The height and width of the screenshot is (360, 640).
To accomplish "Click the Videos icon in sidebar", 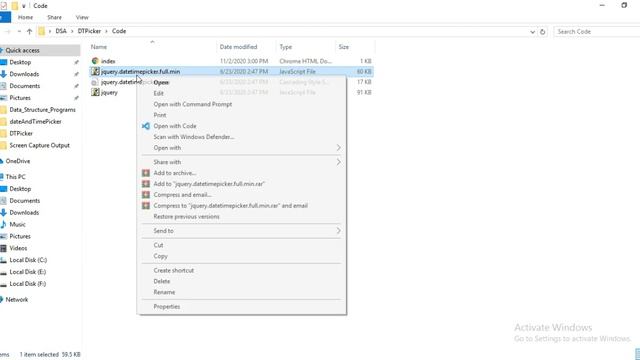I will tap(4, 248).
